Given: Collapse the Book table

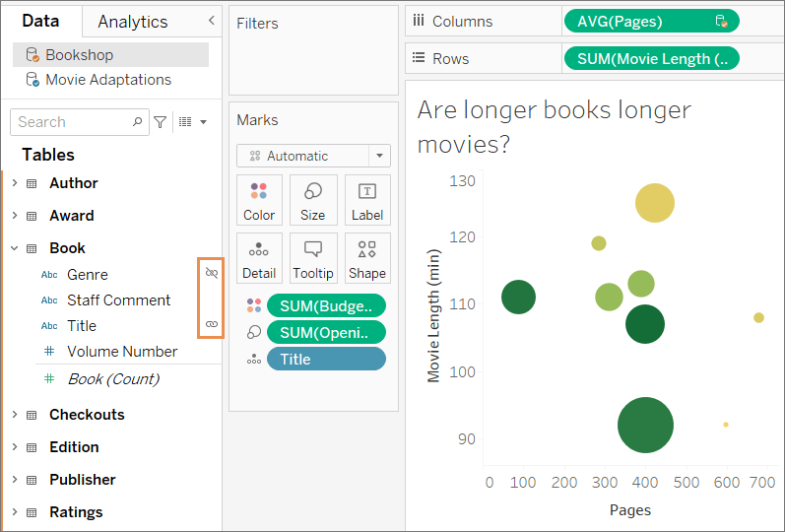Looking at the screenshot, I should pyautogui.click(x=14, y=248).
